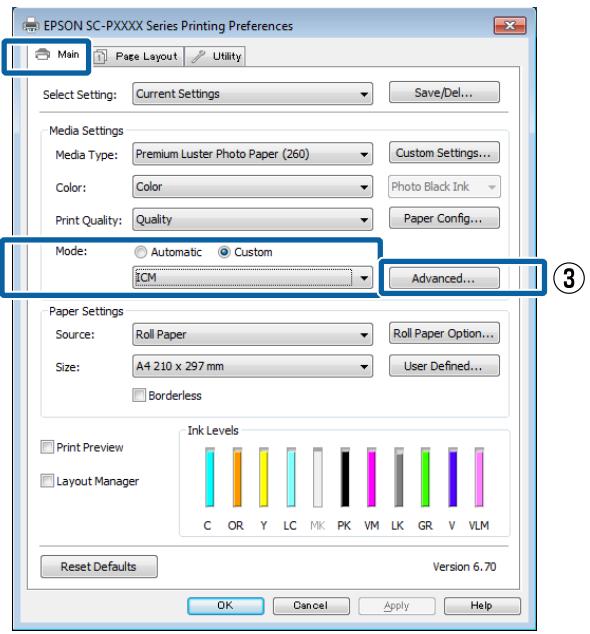Click the Version 6.70 text
The image size is (590, 634).
[x=464, y=567]
